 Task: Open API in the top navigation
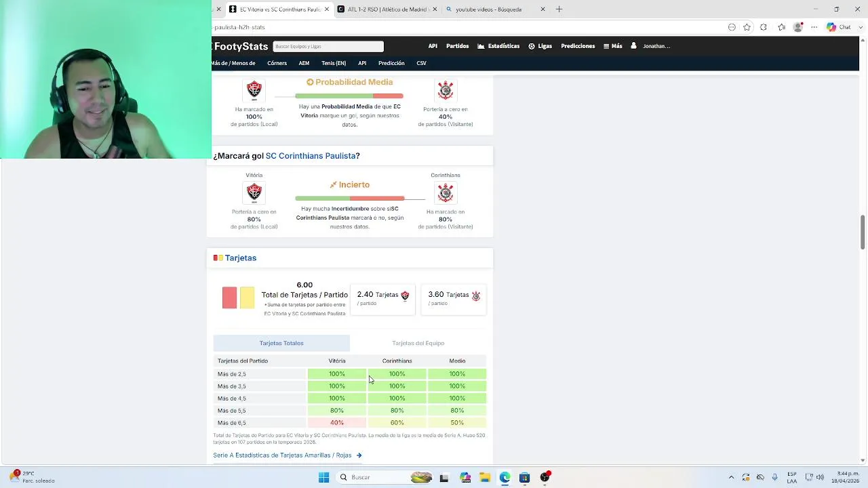pos(433,46)
